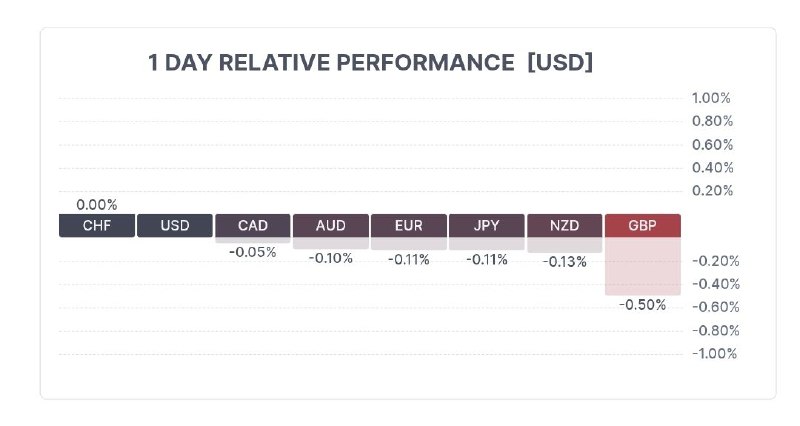Select the red GBP currency block
The image size is (800, 426).
click(x=643, y=225)
